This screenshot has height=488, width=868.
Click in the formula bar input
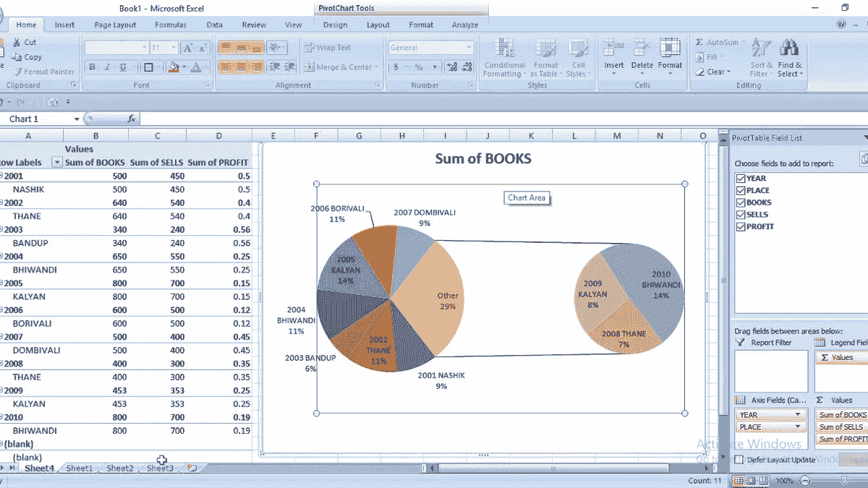pos(503,119)
